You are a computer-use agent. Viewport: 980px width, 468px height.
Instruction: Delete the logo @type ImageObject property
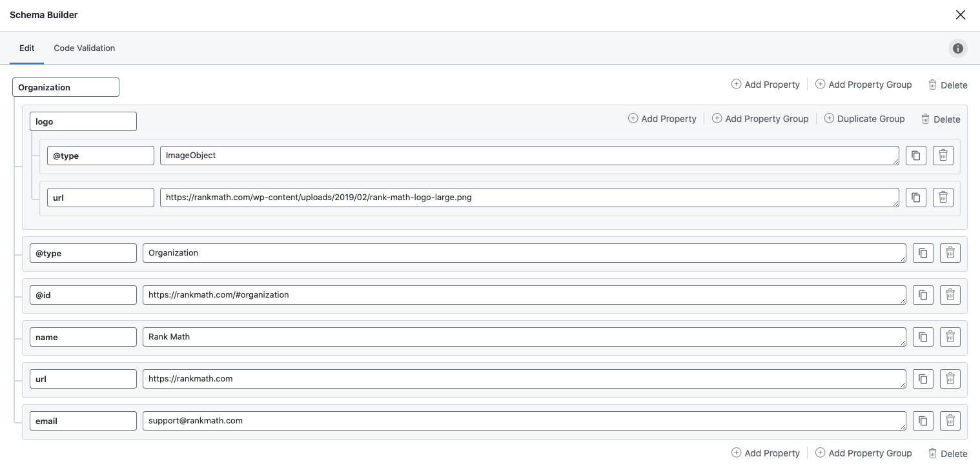943,156
